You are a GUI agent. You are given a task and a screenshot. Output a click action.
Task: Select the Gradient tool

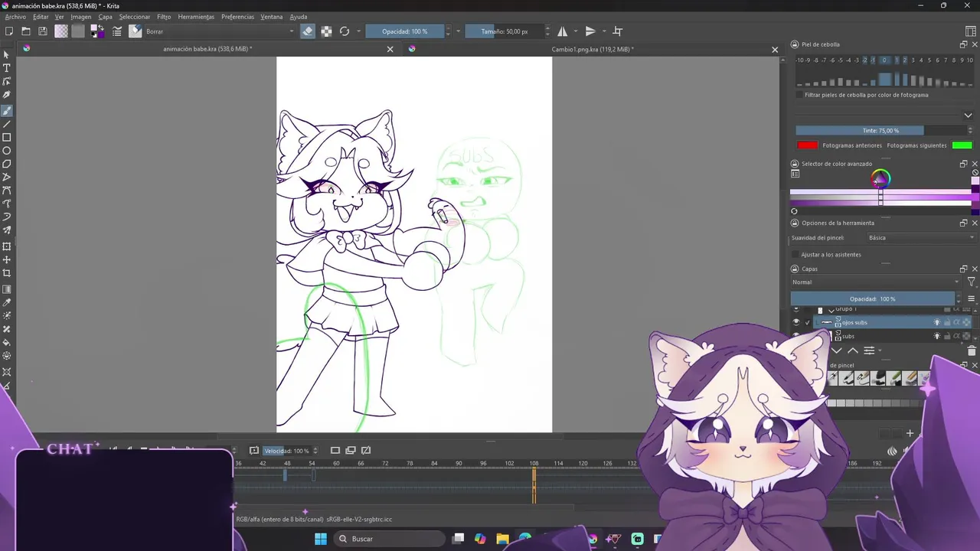7,289
